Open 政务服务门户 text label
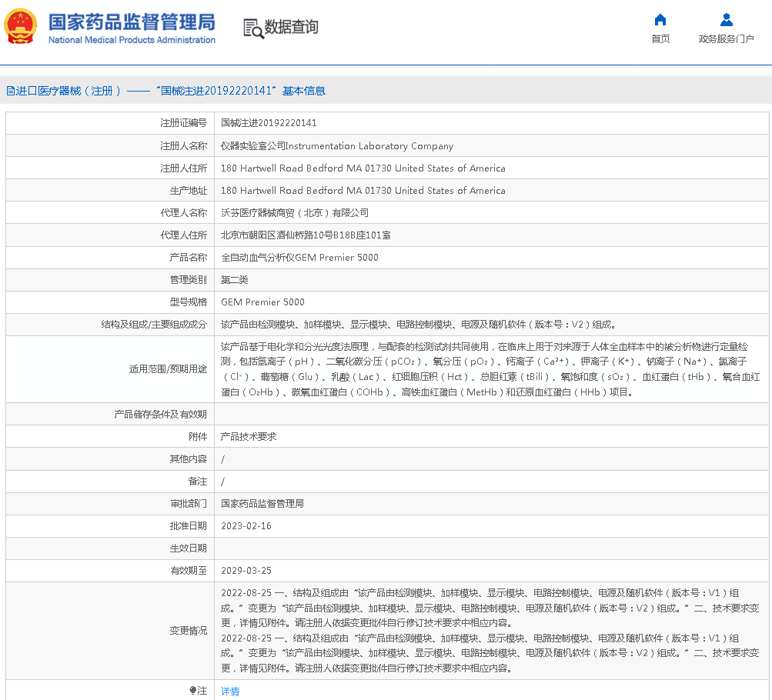The width and height of the screenshot is (772, 700). (x=726, y=39)
